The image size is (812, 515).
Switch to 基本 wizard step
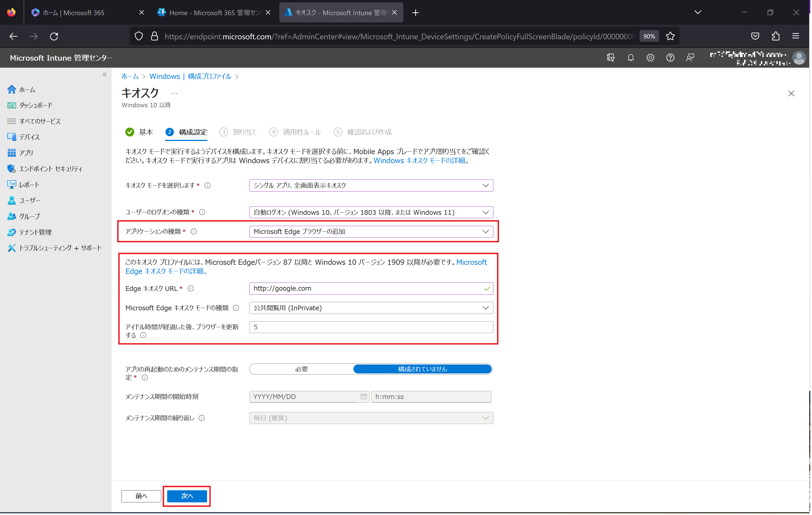pyautogui.click(x=139, y=132)
